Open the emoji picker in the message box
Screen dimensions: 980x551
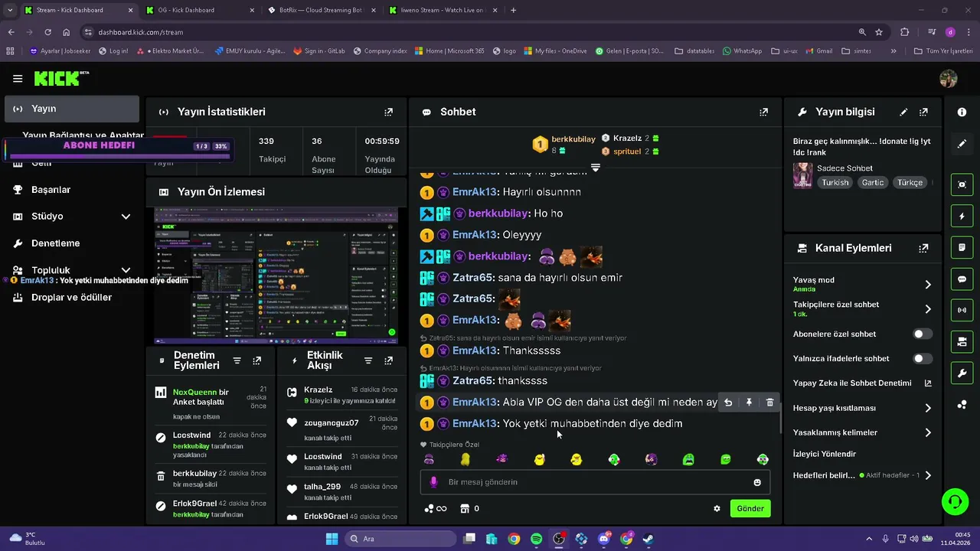(x=757, y=482)
